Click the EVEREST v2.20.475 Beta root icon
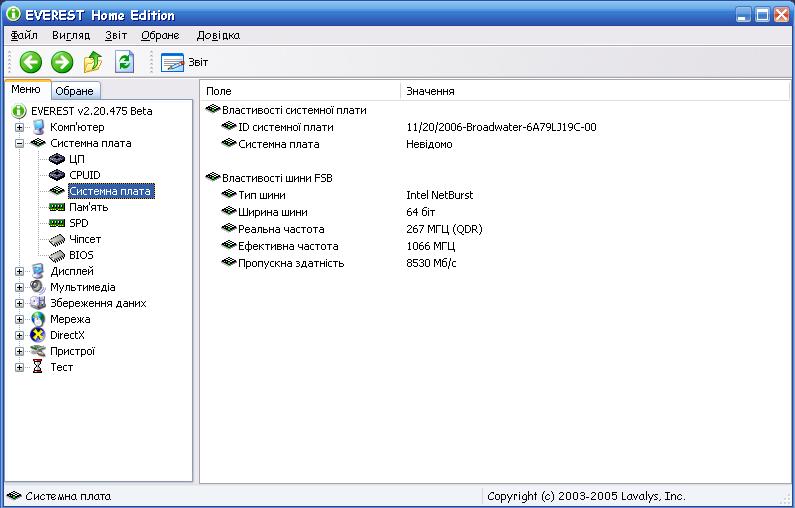Image resolution: width=795 pixels, height=508 pixels. (19, 111)
